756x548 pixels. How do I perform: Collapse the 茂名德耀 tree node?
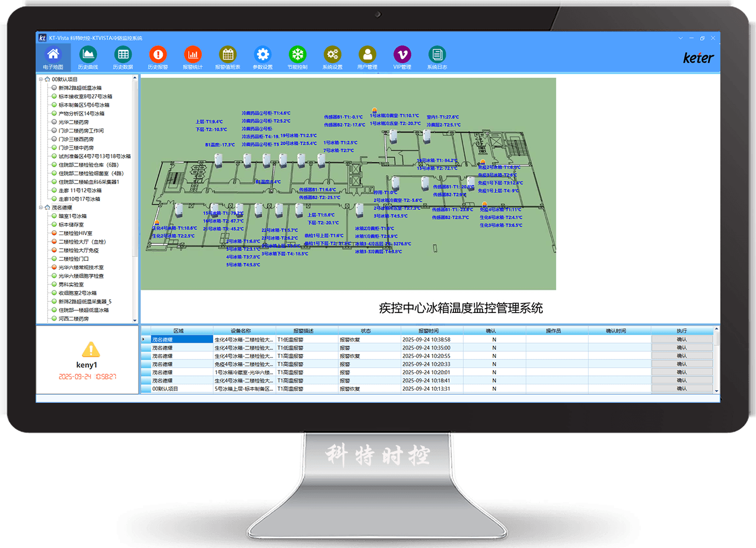click(x=41, y=208)
